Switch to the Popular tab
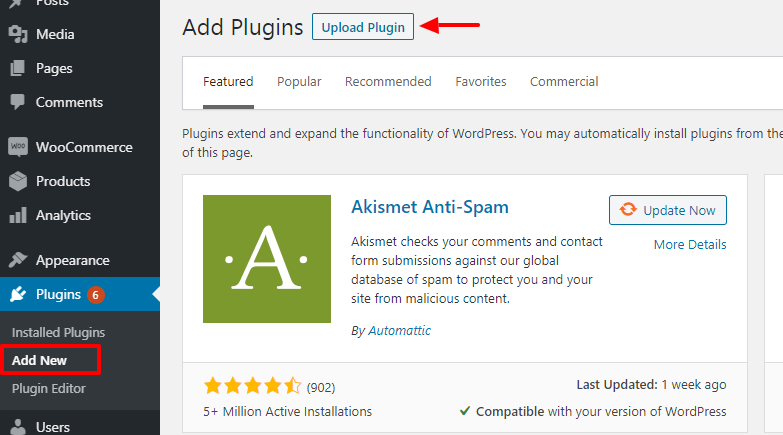 (299, 82)
